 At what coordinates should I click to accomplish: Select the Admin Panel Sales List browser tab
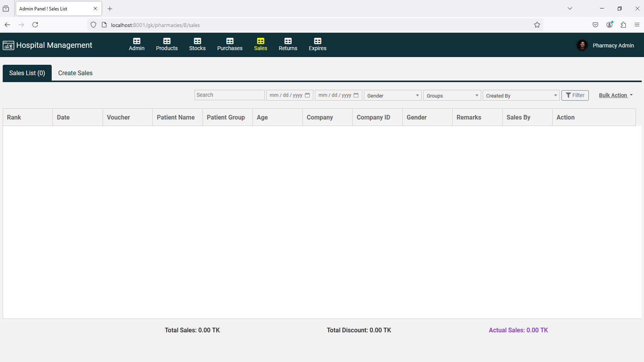coord(59,8)
